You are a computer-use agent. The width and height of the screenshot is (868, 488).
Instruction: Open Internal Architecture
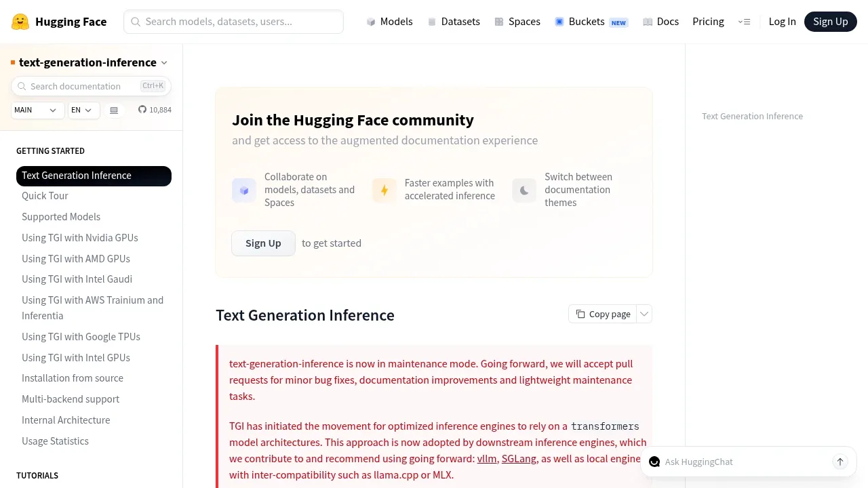tap(66, 420)
